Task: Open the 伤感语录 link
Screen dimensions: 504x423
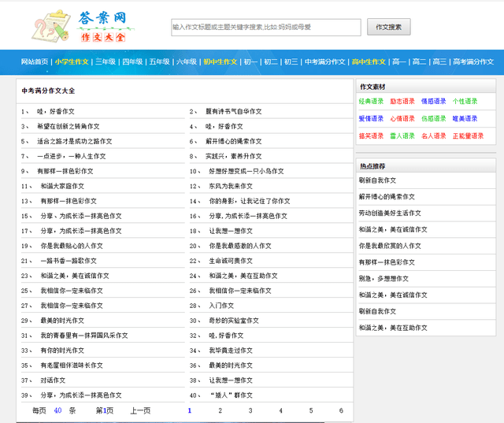Action: (434, 119)
